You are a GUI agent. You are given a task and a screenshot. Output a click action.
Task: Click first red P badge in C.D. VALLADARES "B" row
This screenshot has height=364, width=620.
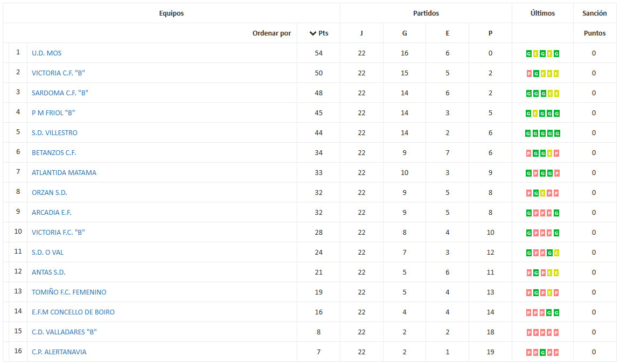(529, 333)
